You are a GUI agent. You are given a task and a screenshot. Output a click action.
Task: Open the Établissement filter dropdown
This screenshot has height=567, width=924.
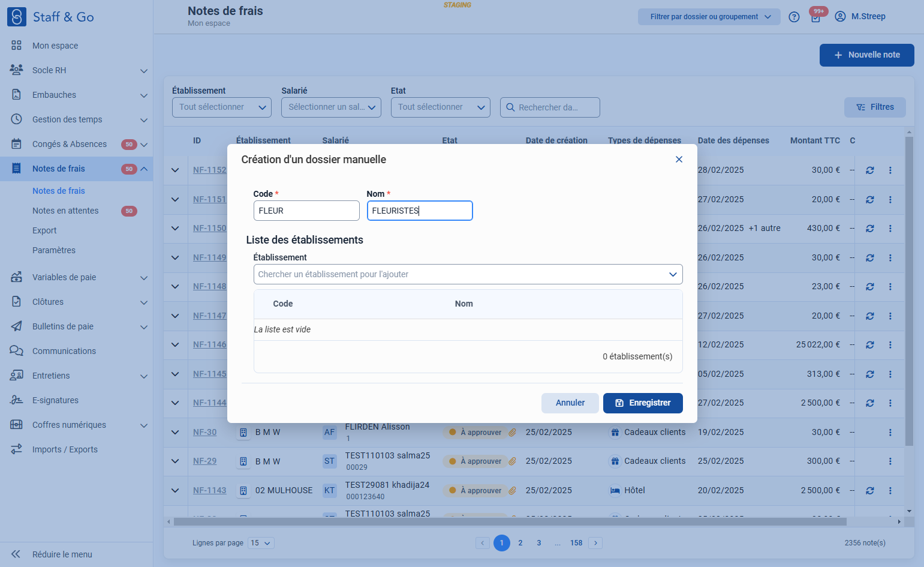point(221,107)
